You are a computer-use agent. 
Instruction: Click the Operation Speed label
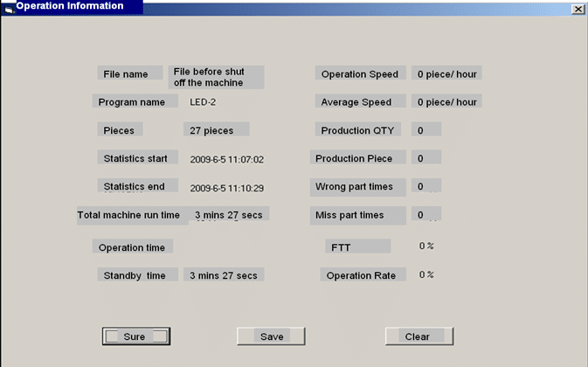coord(360,73)
